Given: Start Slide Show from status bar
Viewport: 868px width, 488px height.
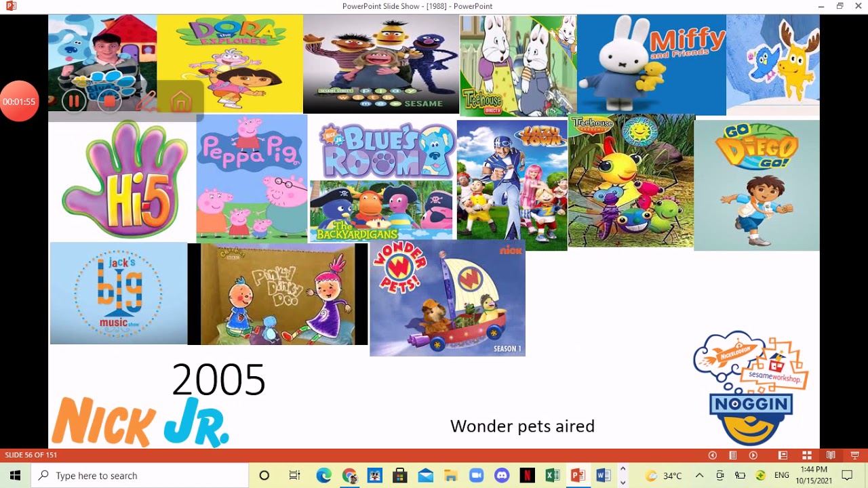Looking at the screenshot, I should coord(855,455).
